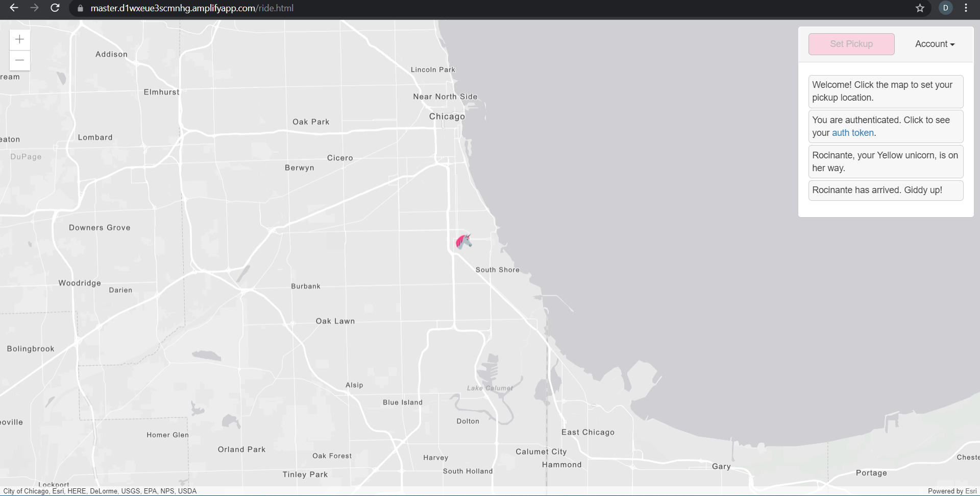Open the auth token link

tap(853, 133)
